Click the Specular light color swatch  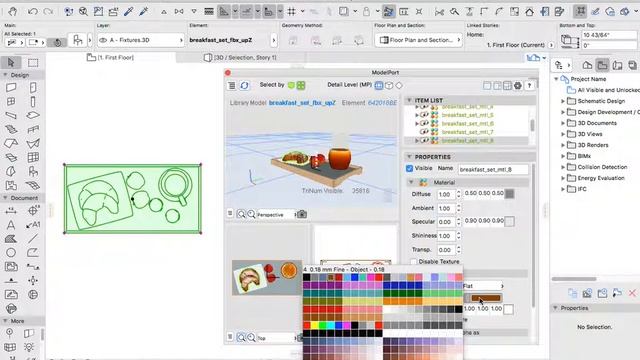click(x=509, y=221)
